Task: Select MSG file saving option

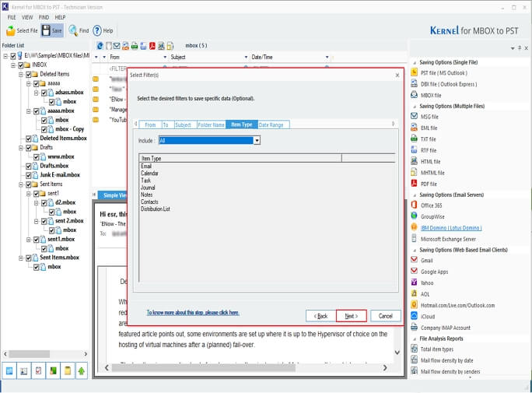Action: 429,117
